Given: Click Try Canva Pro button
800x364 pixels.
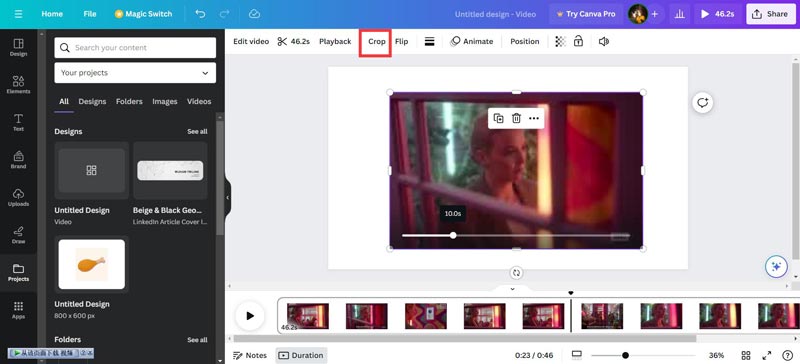Looking at the screenshot, I should pos(586,14).
